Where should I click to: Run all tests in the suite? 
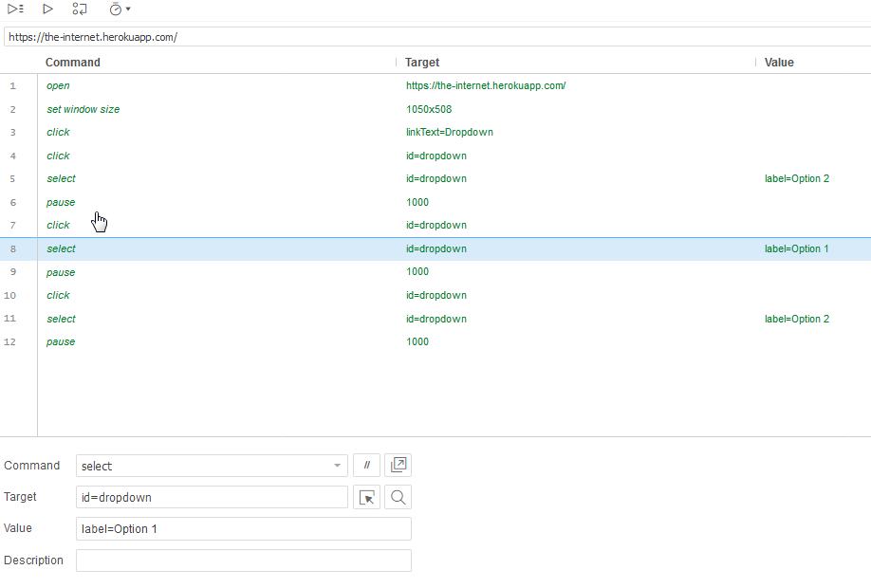(15, 9)
